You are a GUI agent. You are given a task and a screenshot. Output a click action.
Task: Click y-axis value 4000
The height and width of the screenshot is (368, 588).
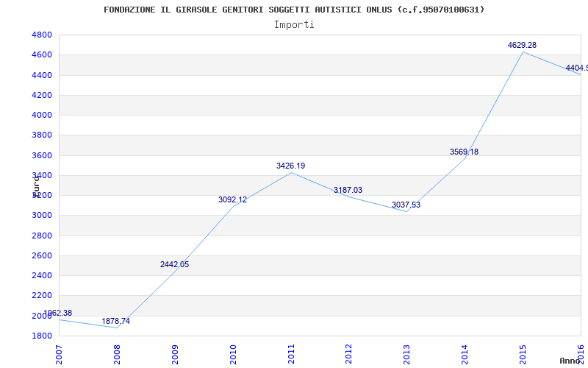point(42,115)
